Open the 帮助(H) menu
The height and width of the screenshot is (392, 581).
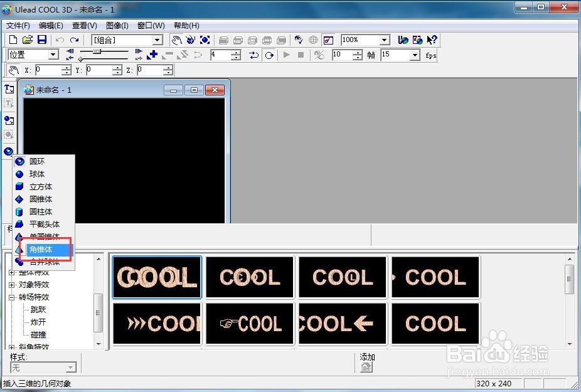pyautogui.click(x=186, y=26)
